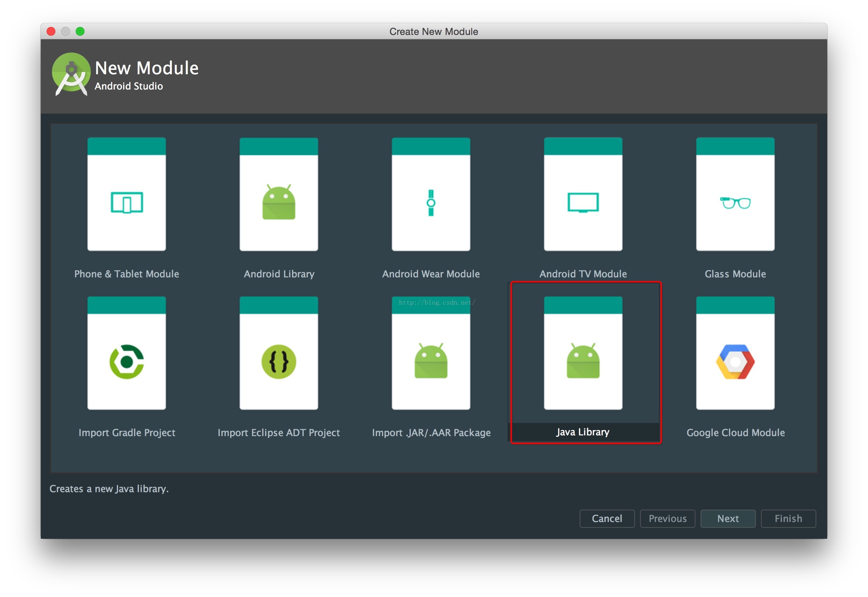Select the Java Library module icon
Image resolution: width=868 pixels, height=597 pixels.
point(583,361)
